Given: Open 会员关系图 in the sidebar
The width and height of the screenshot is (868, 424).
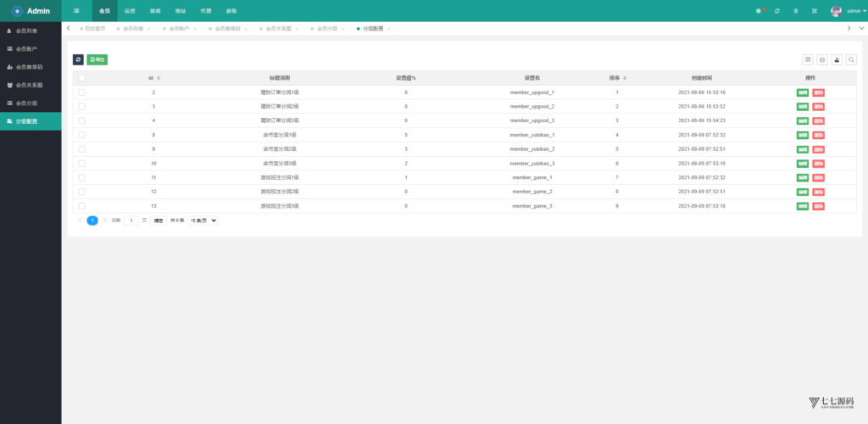Looking at the screenshot, I should (x=31, y=86).
